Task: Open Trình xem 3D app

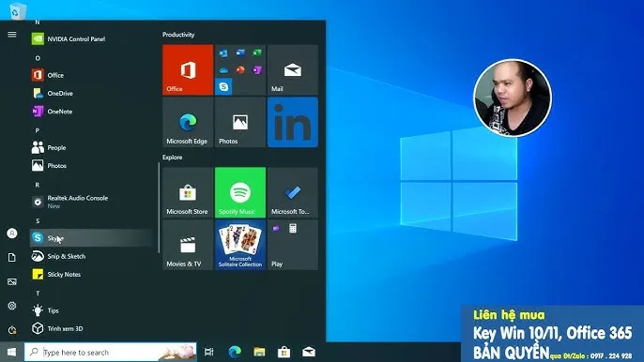Action: click(x=91, y=328)
